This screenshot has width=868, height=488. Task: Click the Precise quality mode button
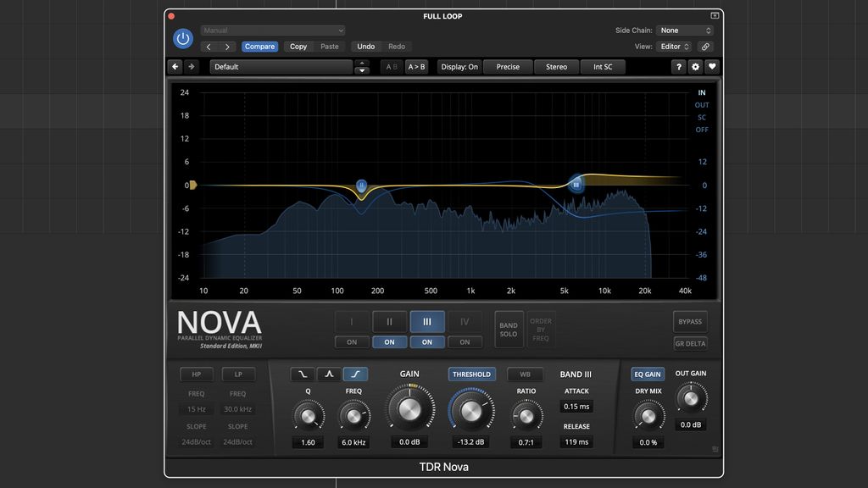click(x=508, y=67)
